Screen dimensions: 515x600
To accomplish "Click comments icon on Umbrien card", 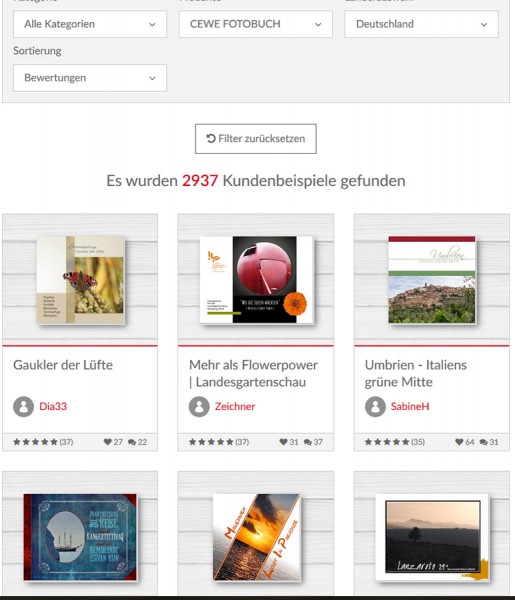I will coord(484,442).
